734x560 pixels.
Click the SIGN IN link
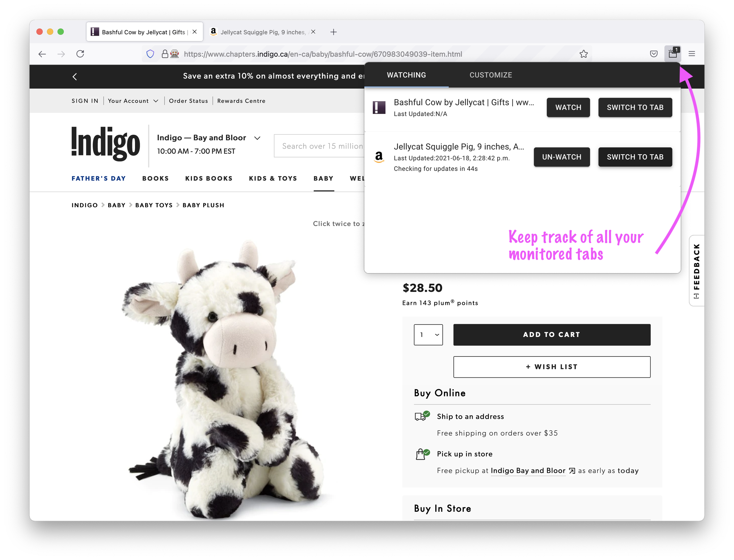(85, 101)
